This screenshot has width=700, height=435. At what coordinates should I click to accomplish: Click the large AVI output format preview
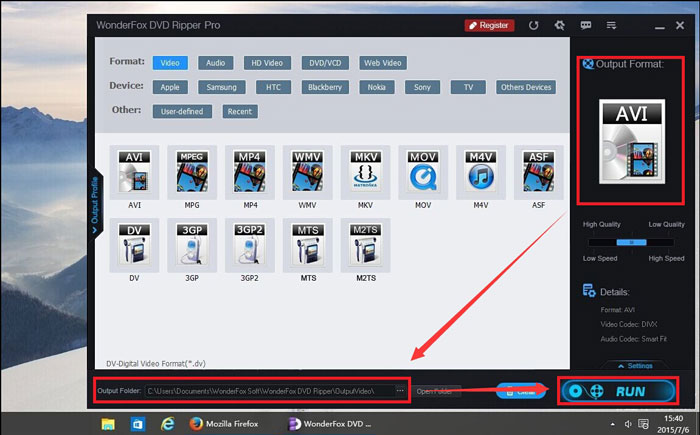click(632, 141)
